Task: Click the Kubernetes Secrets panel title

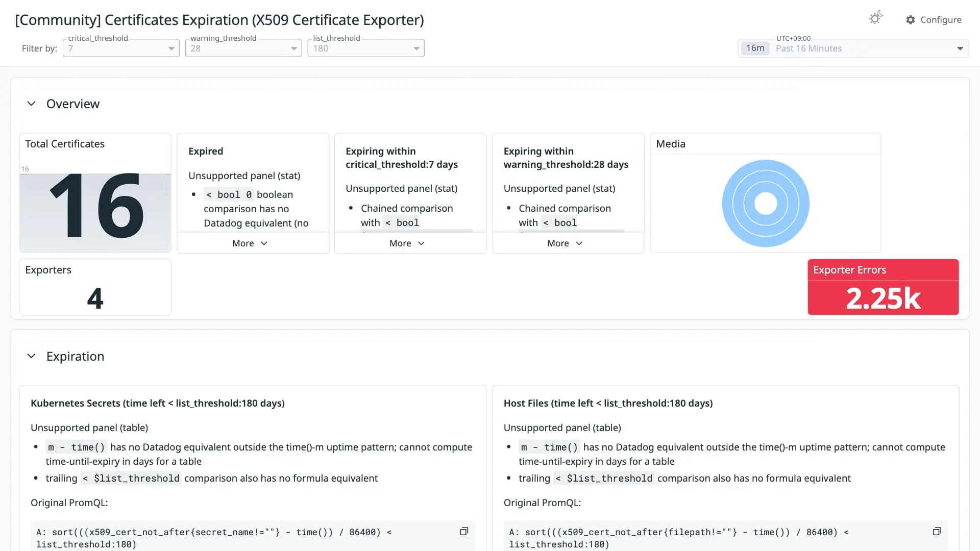Action: [x=158, y=403]
